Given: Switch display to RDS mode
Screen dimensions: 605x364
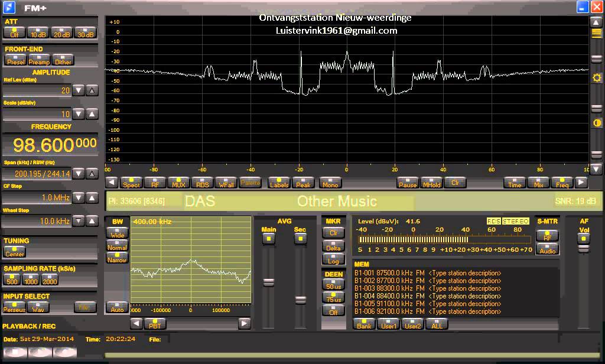Looking at the screenshot, I should coord(202,183).
